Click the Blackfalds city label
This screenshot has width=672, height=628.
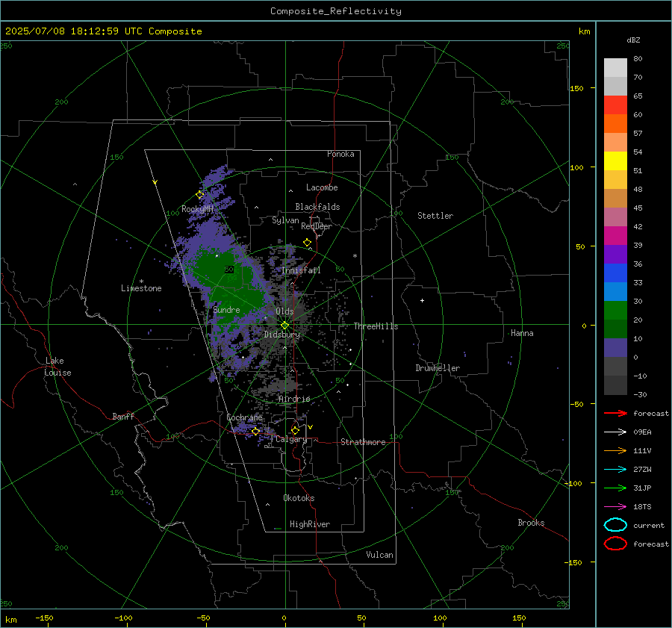(x=317, y=207)
